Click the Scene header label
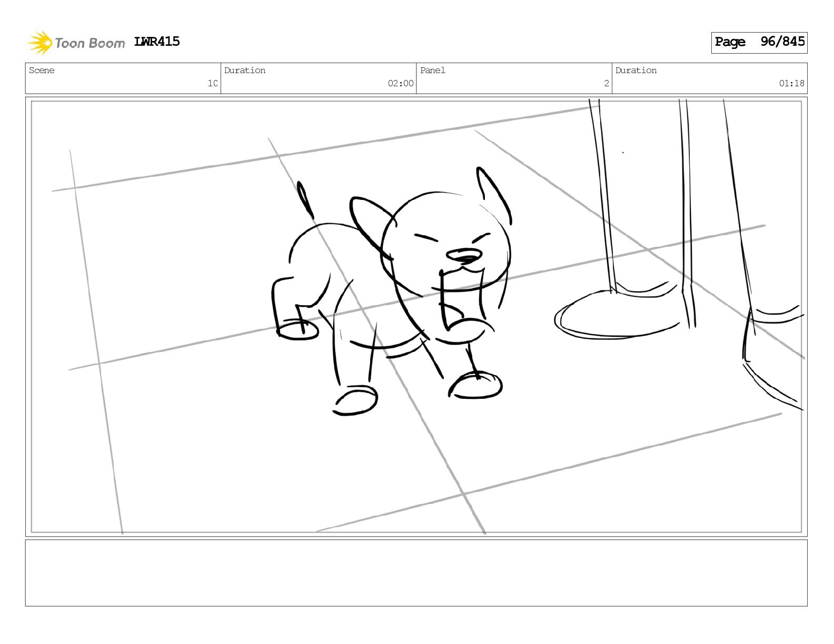This screenshot has width=834, height=644. coord(42,71)
